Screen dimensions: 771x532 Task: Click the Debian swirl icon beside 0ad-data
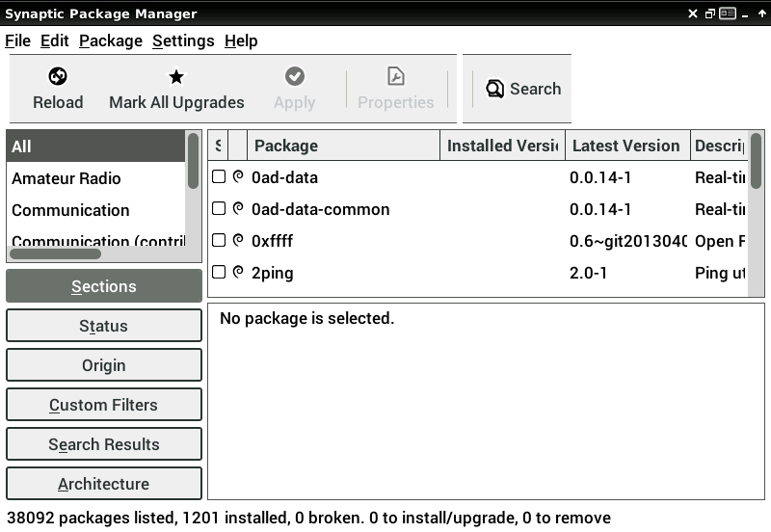[x=238, y=176]
